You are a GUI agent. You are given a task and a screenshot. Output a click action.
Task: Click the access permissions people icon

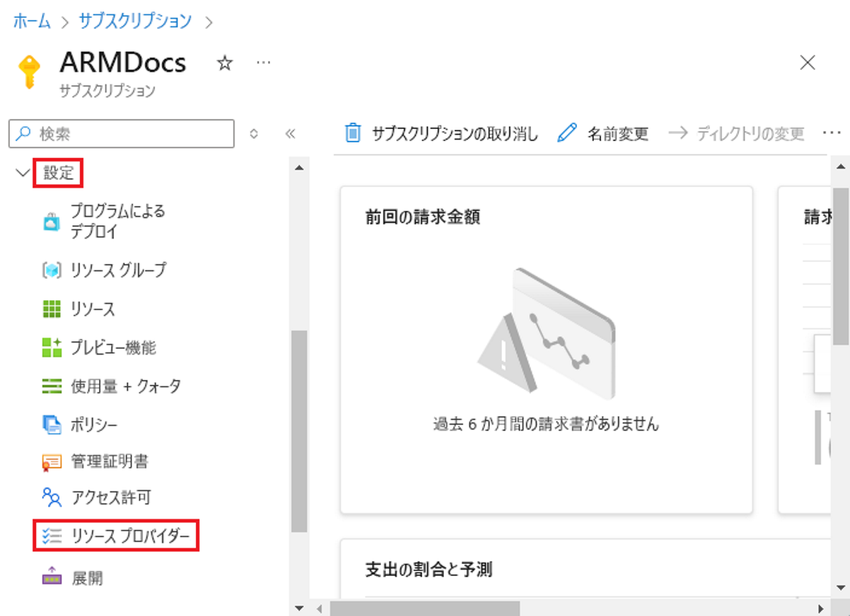coord(52,498)
